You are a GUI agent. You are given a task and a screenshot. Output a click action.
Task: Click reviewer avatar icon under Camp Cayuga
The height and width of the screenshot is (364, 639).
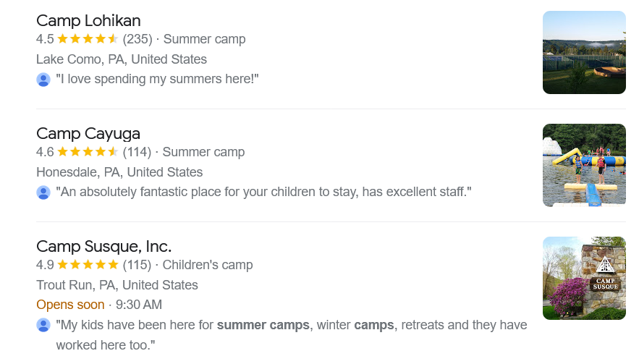[x=43, y=192]
